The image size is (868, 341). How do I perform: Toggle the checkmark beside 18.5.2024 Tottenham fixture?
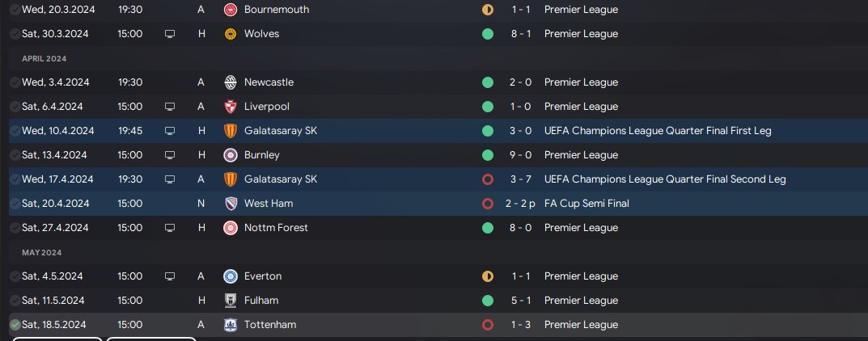[x=15, y=325]
